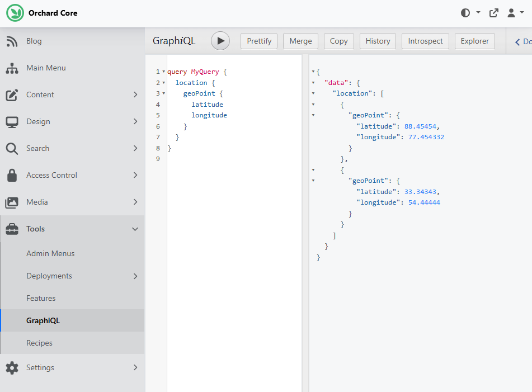
Task: Click the Orchard Core brand title
Action: [53, 13]
